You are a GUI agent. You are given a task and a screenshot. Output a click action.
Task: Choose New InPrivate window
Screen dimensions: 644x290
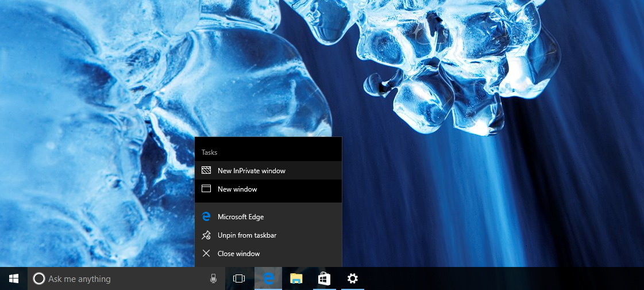[x=268, y=170]
